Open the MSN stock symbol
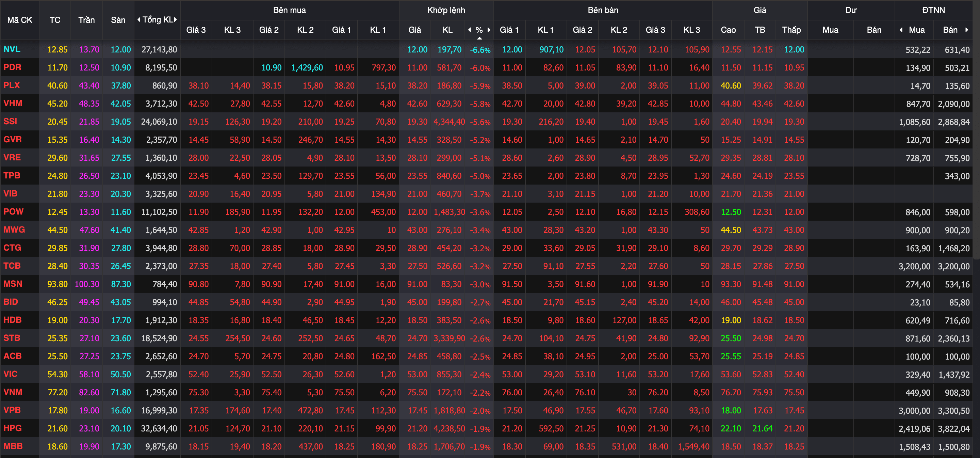Screen dimensions: 980x458 click(x=13, y=284)
